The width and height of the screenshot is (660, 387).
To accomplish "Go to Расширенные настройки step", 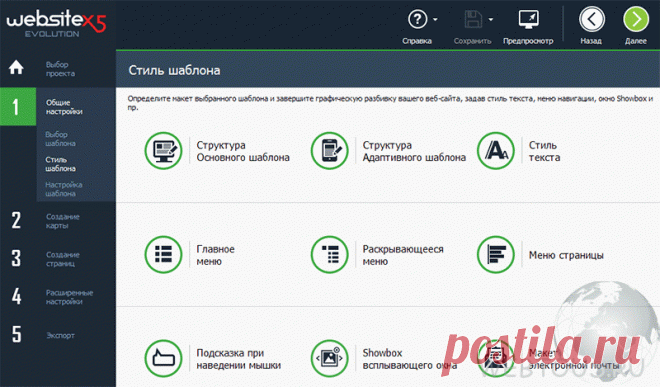I will tap(69, 297).
